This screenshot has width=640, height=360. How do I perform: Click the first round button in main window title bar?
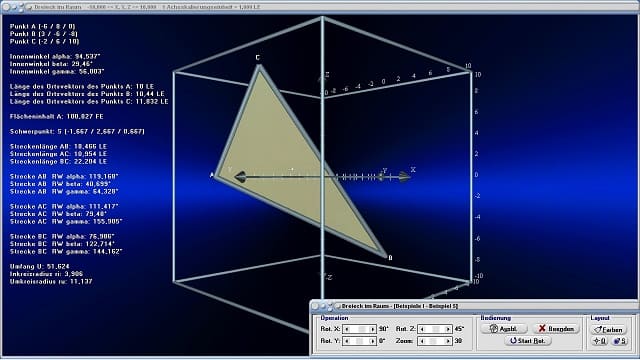coord(6,7)
